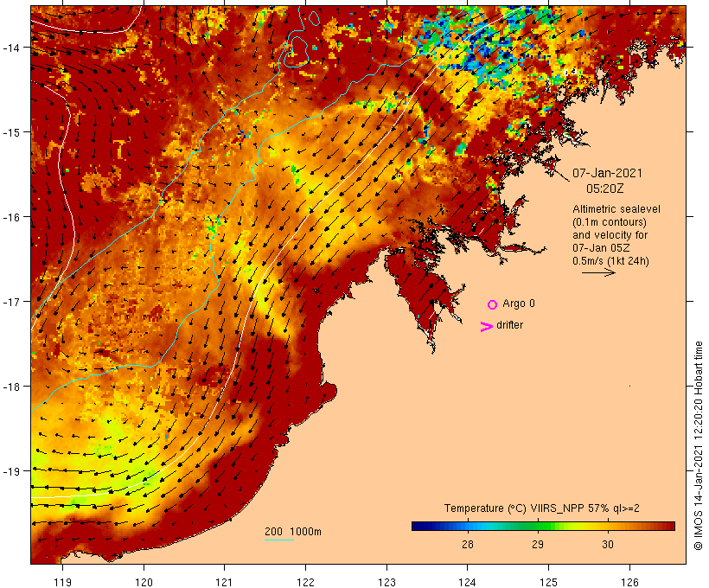This screenshot has width=709, height=588.
Task: Click the velocity scale arrow in legend
Action: [x=598, y=272]
